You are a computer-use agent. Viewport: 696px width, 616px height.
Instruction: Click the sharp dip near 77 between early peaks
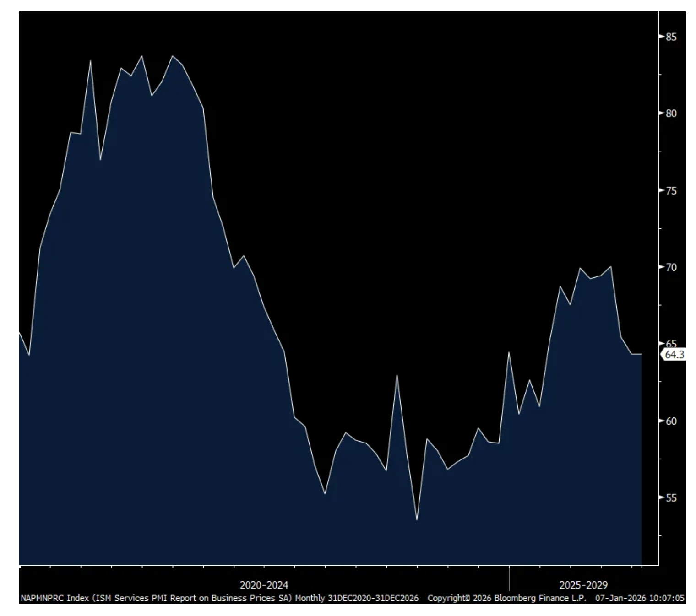pos(100,160)
